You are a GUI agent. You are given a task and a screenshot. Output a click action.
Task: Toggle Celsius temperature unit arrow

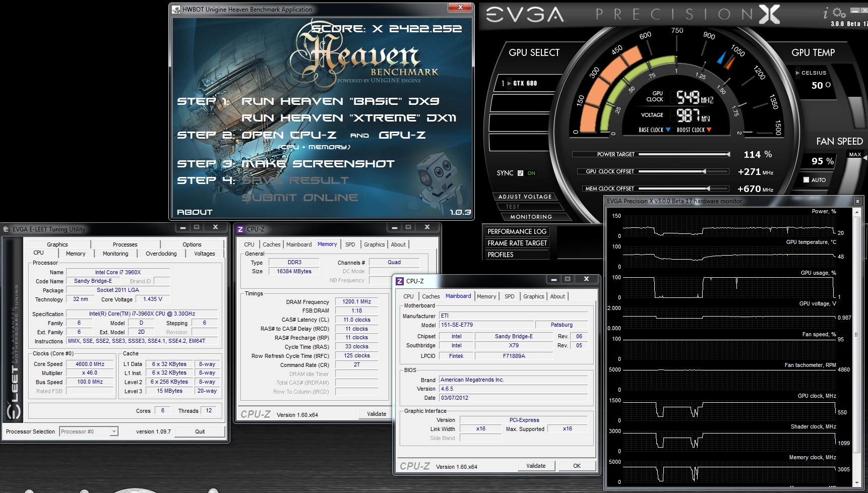tap(797, 73)
